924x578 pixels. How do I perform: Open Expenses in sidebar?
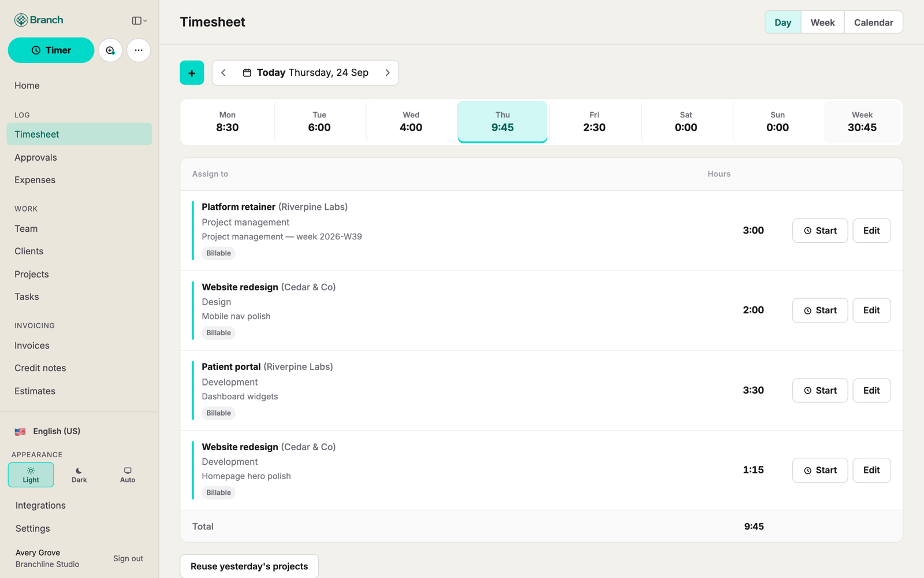(79, 180)
